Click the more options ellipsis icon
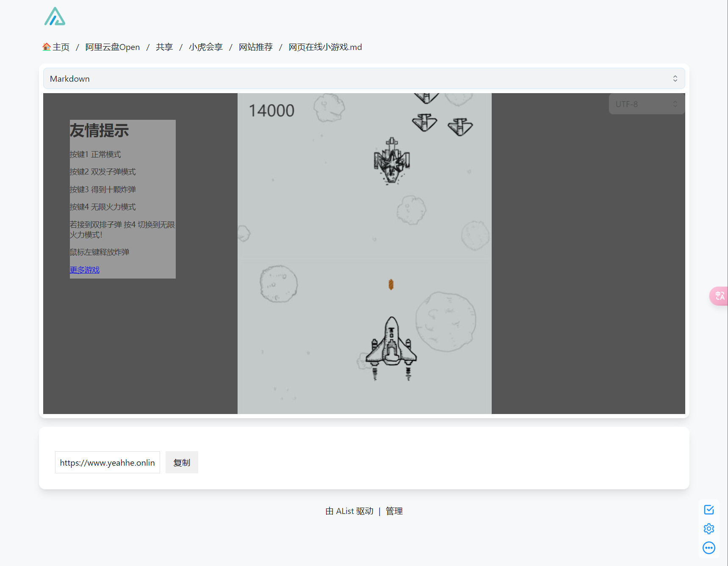The image size is (728, 566). point(709,548)
